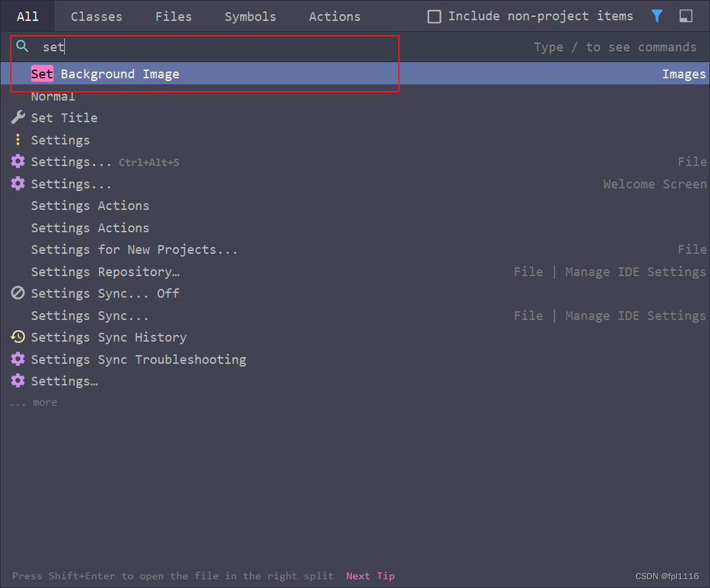Enable Include non-project items
Screen dimensions: 710x588
pos(434,16)
